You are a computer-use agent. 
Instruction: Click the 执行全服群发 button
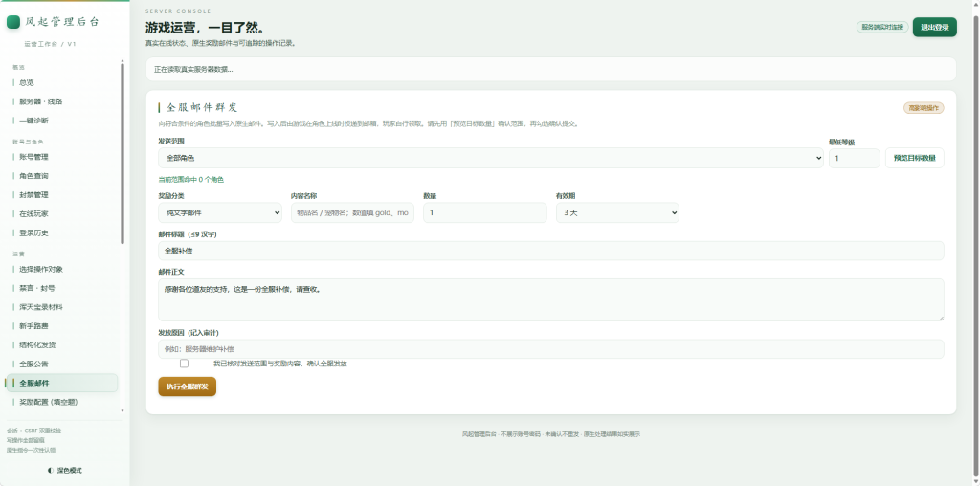tap(187, 387)
